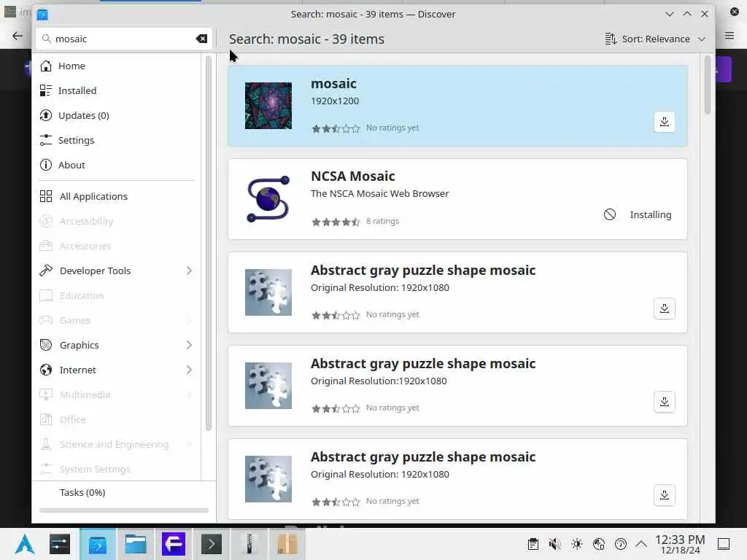Open brightness tray icon
The height and width of the screenshot is (560, 747).
pyautogui.click(x=576, y=544)
